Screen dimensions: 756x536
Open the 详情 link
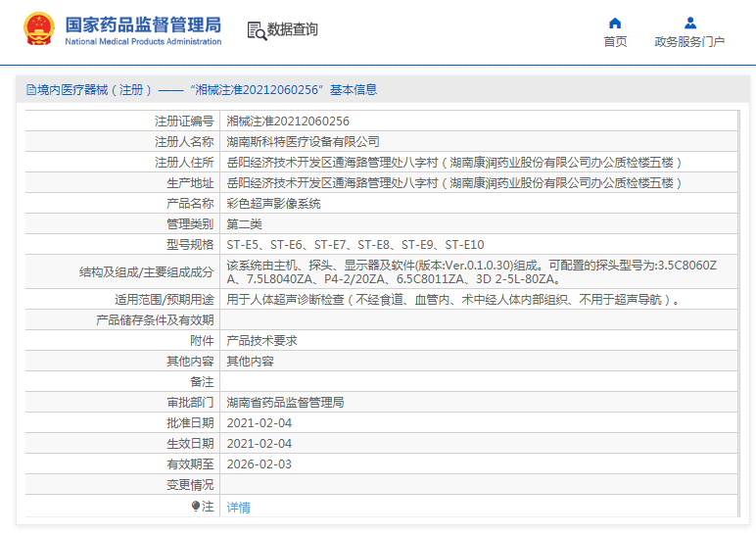[238, 507]
